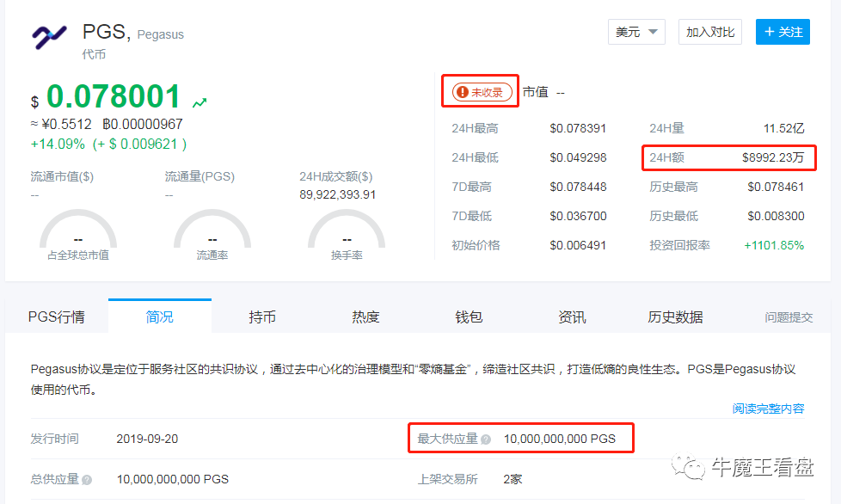The width and height of the screenshot is (841, 504).
Task: Click the 历史最低 value $0.008300
Action: click(x=776, y=216)
